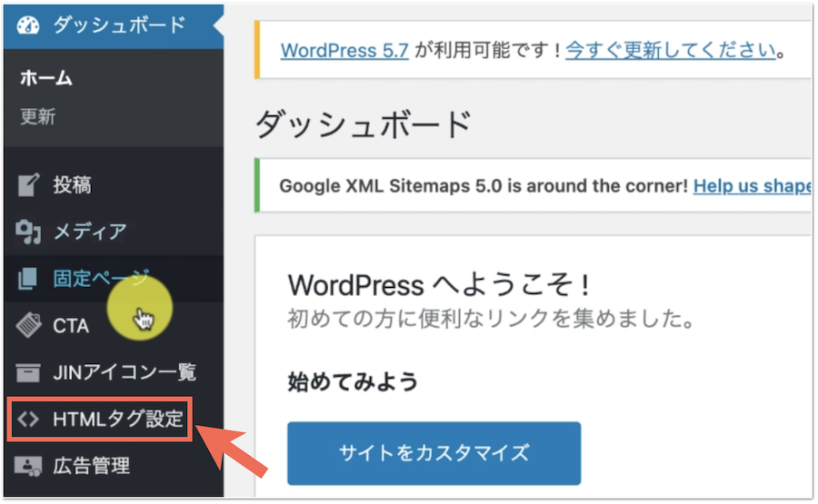Click the tag icon beside CTA
The image size is (818, 504).
coord(29,325)
